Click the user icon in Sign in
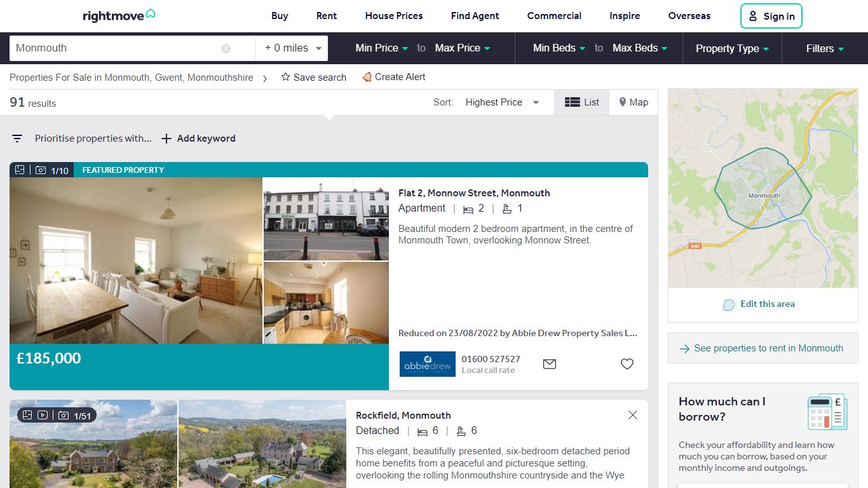868x488 pixels. point(752,16)
